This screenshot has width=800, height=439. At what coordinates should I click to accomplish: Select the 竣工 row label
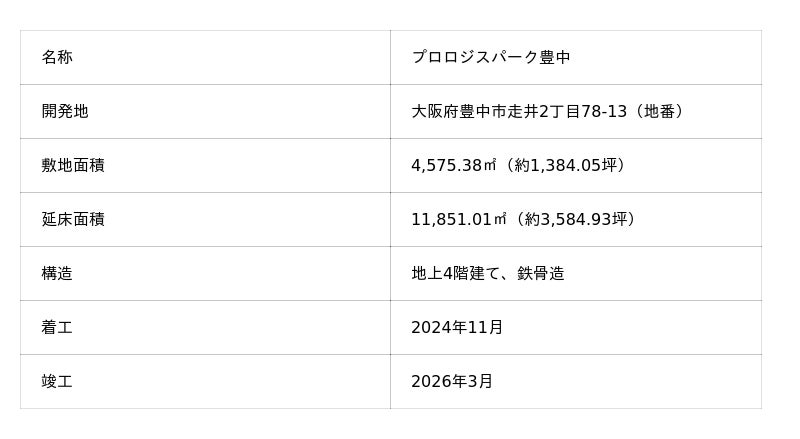pyautogui.click(x=57, y=381)
